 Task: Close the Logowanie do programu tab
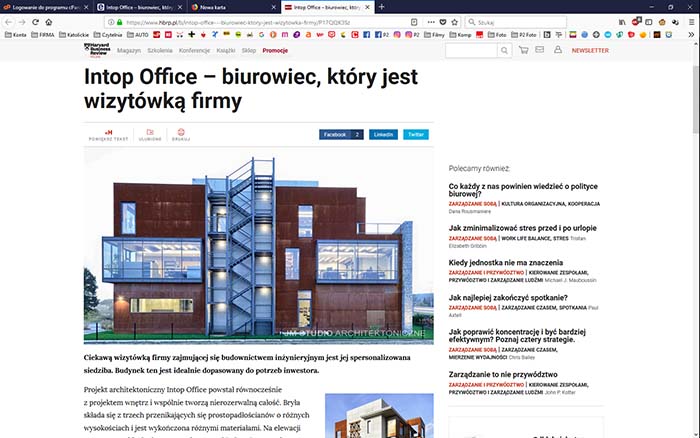tap(86, 7)
